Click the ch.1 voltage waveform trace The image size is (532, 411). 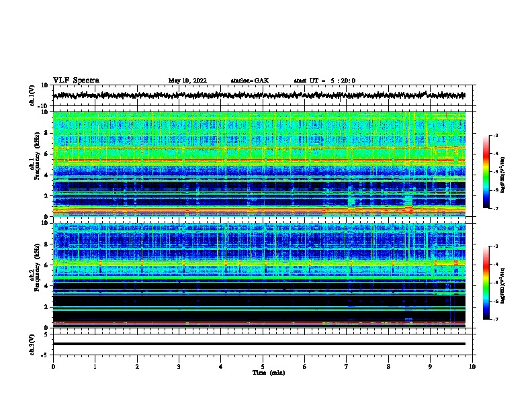[259, 95]
